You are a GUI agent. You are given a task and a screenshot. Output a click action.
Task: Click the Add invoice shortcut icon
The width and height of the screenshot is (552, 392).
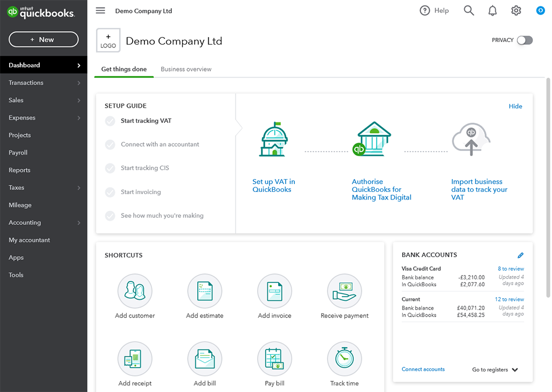click(x=274, y=291)
